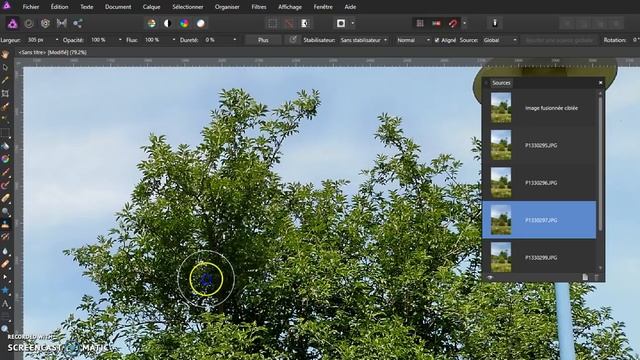Open the Aide menu
Image resolution: width=640 pixels, height=360 pixels.
click(x=350, y=7)
